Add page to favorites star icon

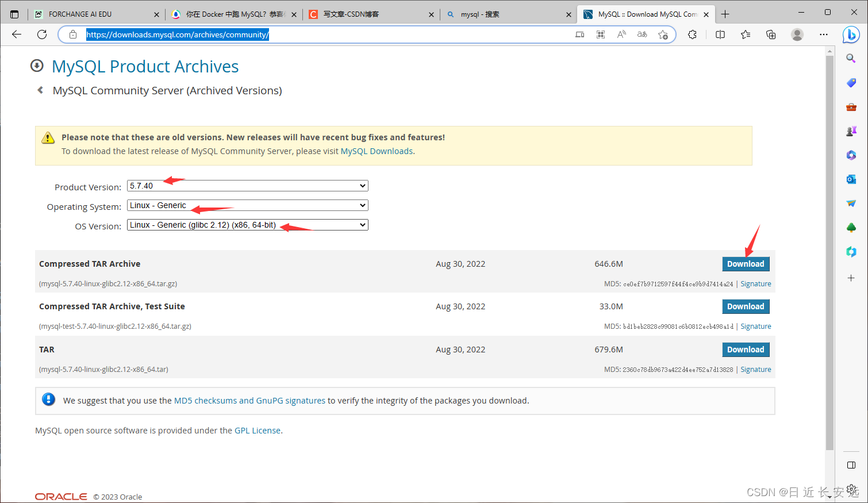click(663, 34)
